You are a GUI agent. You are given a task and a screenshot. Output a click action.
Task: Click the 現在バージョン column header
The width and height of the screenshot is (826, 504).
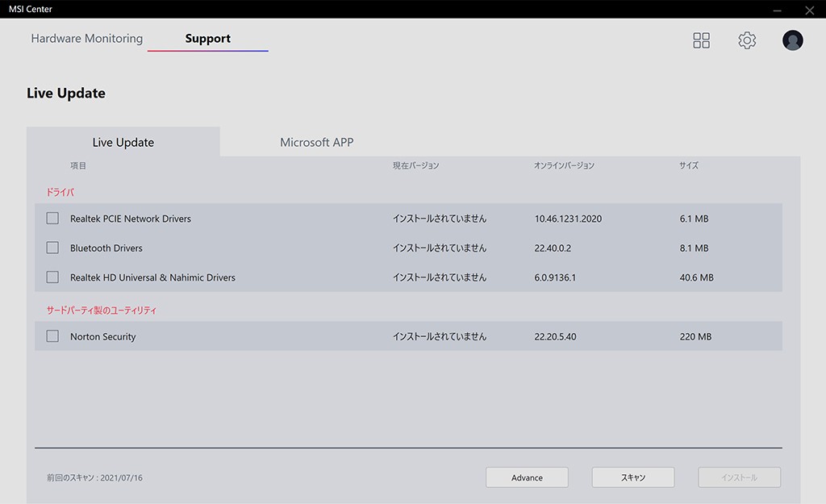tap(416, 166)
